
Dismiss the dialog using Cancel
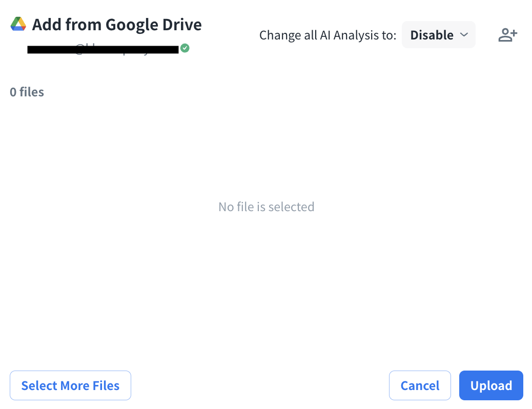[420, 385]
